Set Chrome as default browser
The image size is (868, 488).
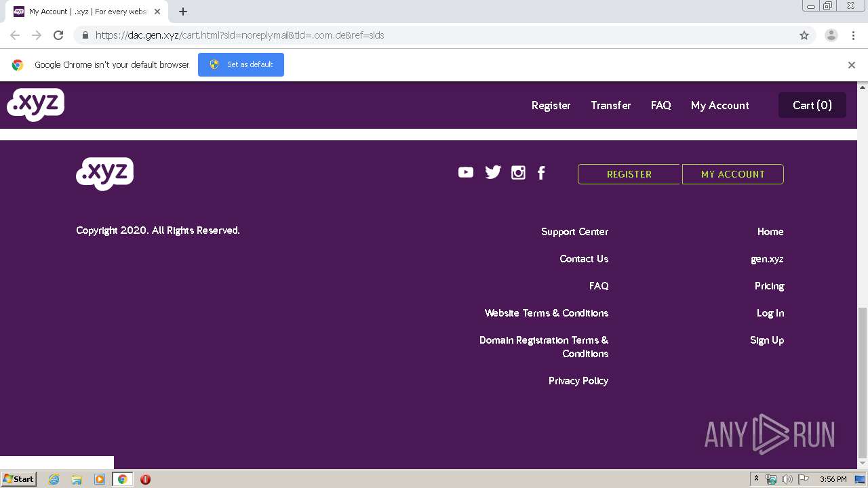(241, 64)
